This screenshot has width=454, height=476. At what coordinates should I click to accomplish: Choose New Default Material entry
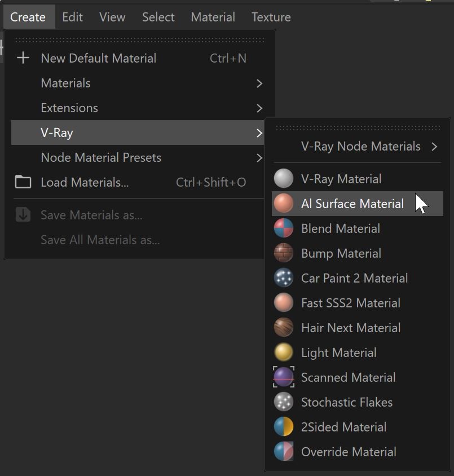(x=138, y=58)
